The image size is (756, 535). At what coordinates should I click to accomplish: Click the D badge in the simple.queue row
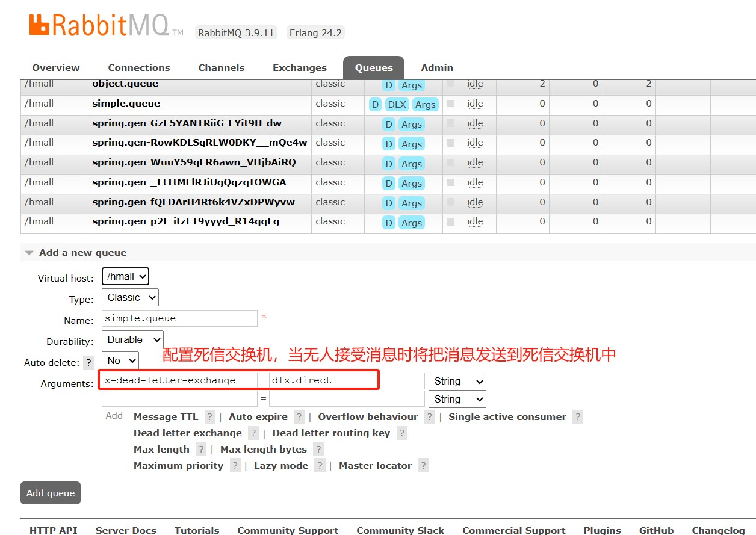pyautogui.click(x=375, y=105)
